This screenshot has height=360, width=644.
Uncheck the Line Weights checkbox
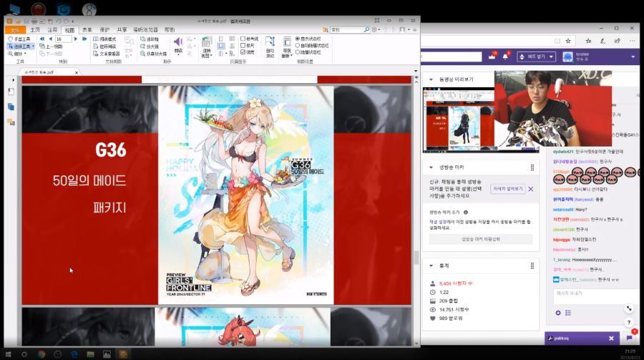(x=248, y=52)
